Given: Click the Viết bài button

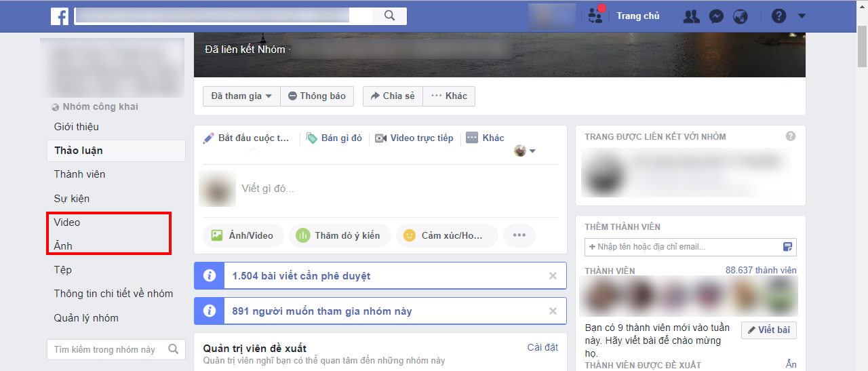Looking at the screenshot, I should (x=769, y=330).
